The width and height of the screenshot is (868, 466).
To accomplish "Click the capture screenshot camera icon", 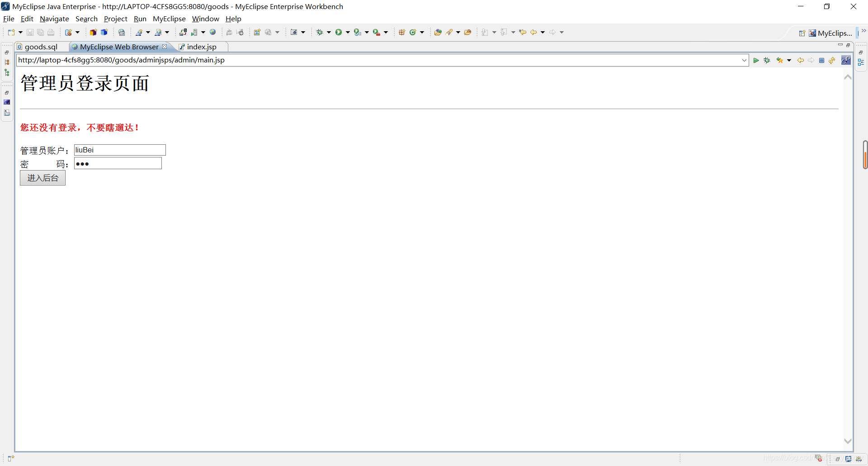I will pyautogui.click(x=294, y=32).
